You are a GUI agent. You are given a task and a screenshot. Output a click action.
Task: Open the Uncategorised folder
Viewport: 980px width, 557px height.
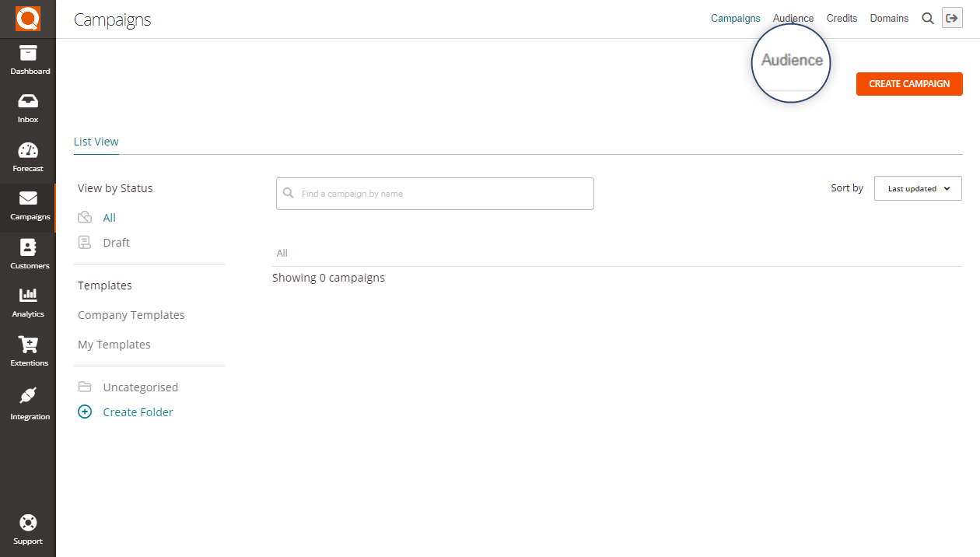(x=140, y=387)
